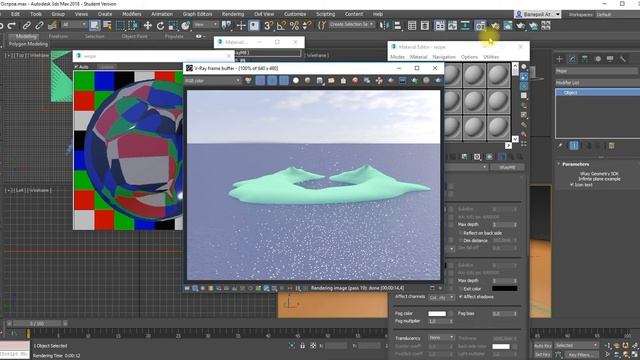Toggle Exit color checkbox
640x360 pixels.
click(461, 289)
